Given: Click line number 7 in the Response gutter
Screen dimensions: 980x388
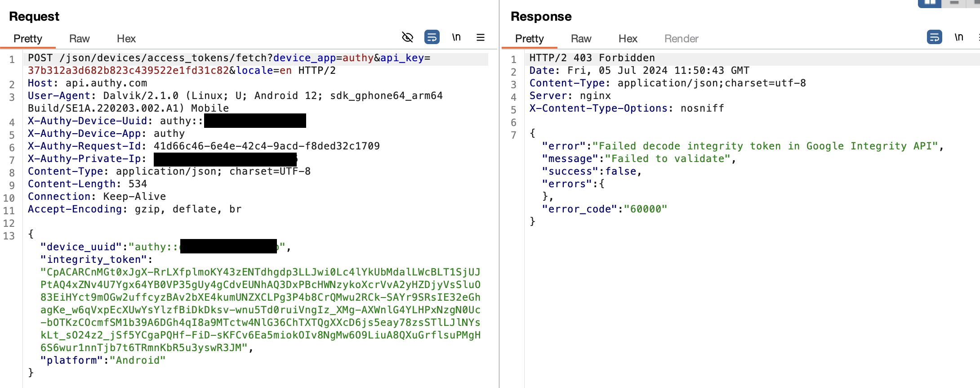Looking at the screenshot, I should 513,135.
